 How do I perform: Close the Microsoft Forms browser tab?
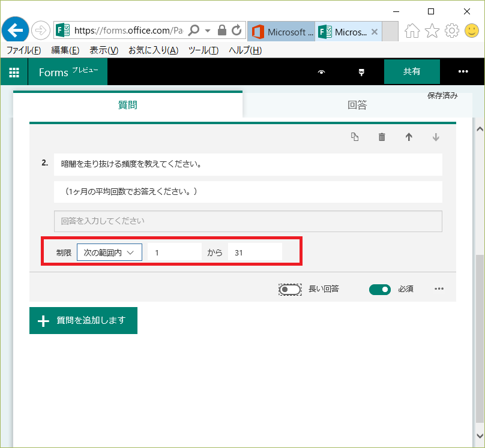pos(375,32)
